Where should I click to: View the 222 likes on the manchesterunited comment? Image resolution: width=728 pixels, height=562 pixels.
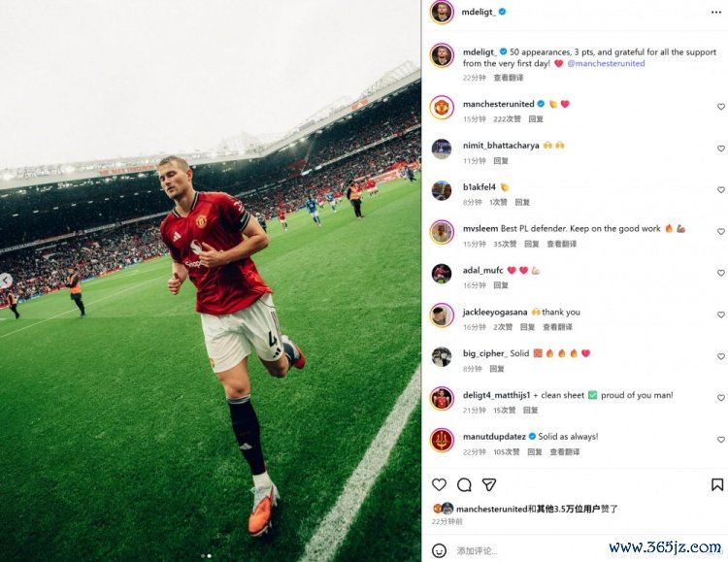click(x=507, y=119)
